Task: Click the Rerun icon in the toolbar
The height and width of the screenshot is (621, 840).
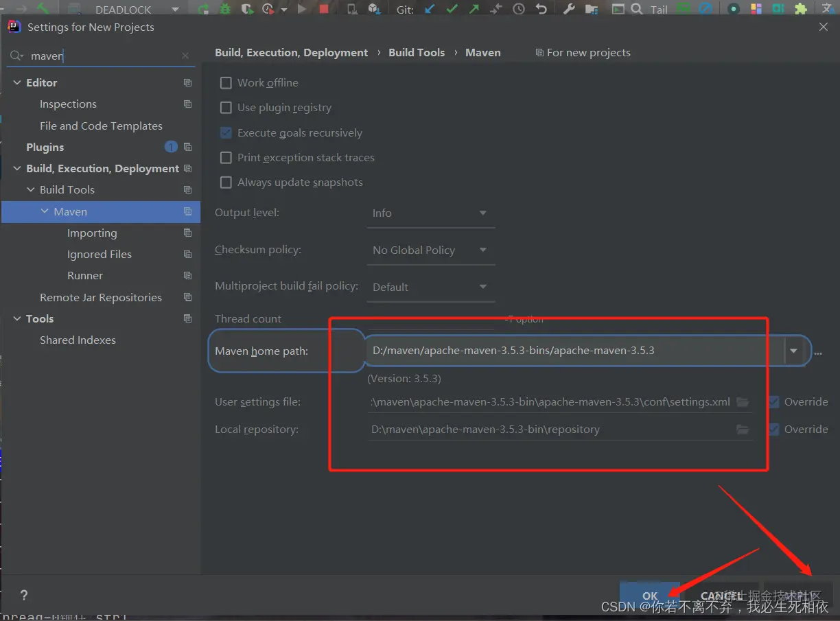Action: pos(204,9)
